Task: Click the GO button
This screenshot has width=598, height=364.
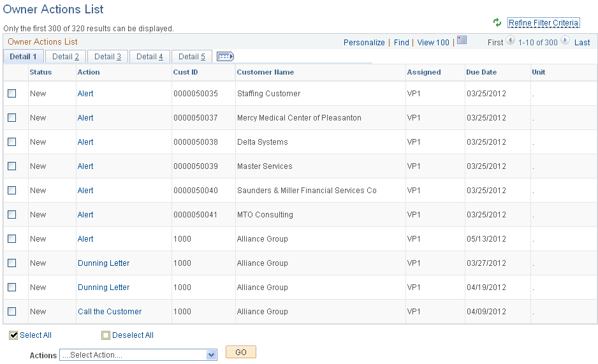Action: click(x=240, y=352)
